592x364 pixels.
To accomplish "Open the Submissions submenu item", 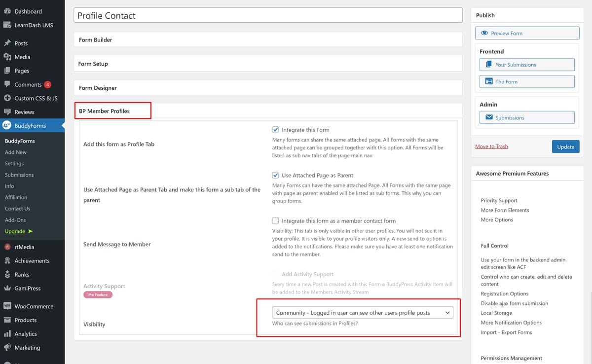I will [19, 175].
